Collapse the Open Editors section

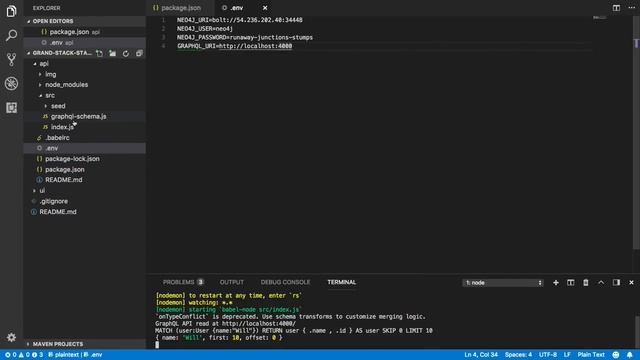tap(84, 21)
